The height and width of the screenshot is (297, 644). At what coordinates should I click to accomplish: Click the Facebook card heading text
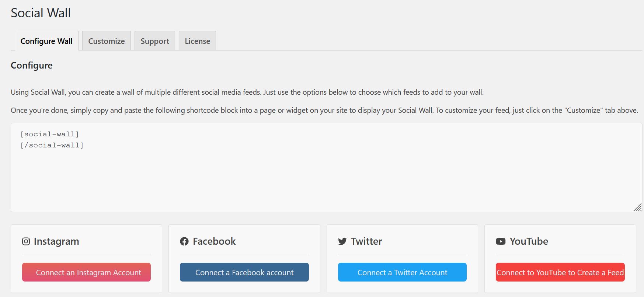(x=214, y=241)
